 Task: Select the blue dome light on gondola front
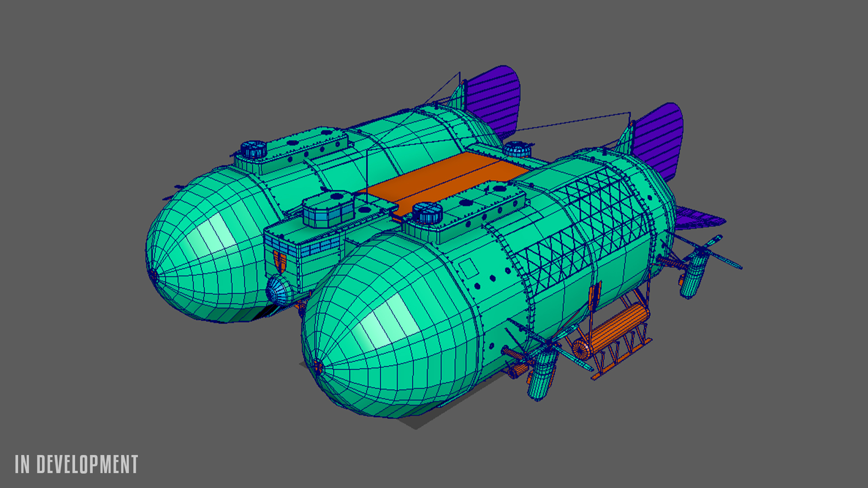coord(277,289)
